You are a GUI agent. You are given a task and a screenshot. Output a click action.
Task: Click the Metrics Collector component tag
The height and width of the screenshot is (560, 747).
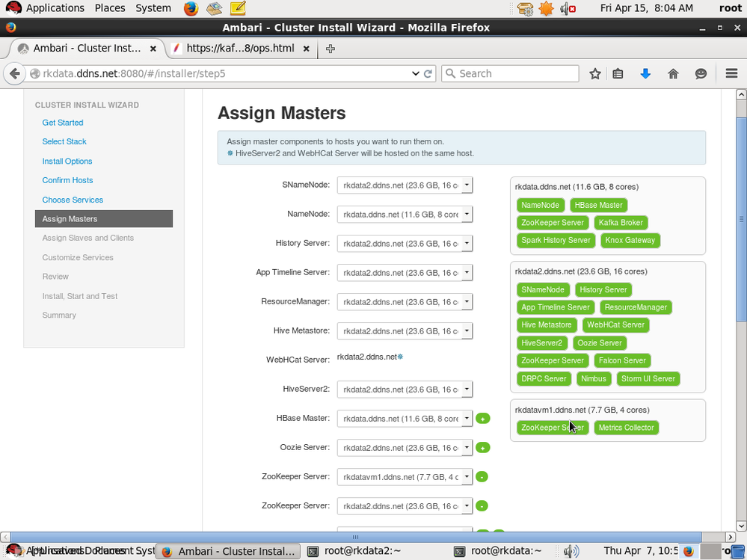point(626,428)
